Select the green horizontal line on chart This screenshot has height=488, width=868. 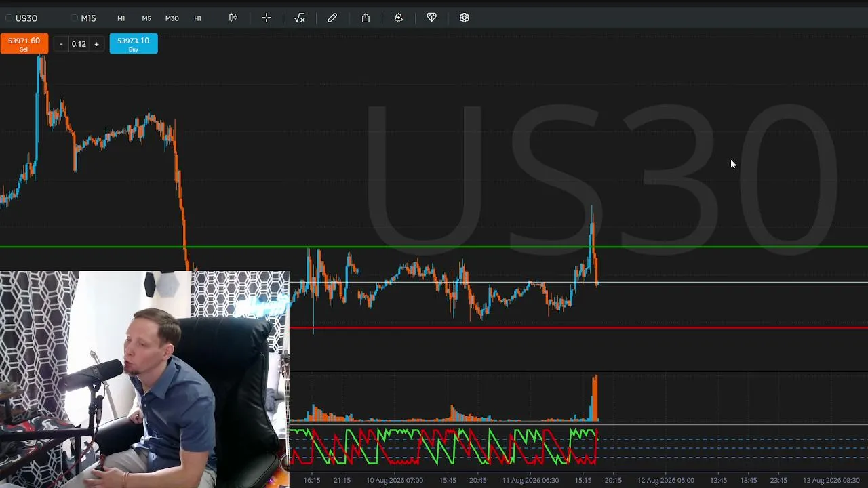pos(434,247)
